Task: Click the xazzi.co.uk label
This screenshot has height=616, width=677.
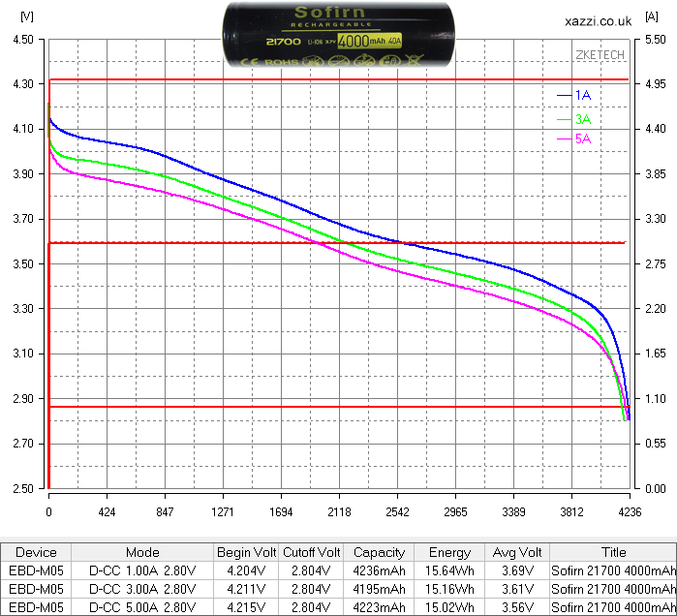Action: (598, 21)
